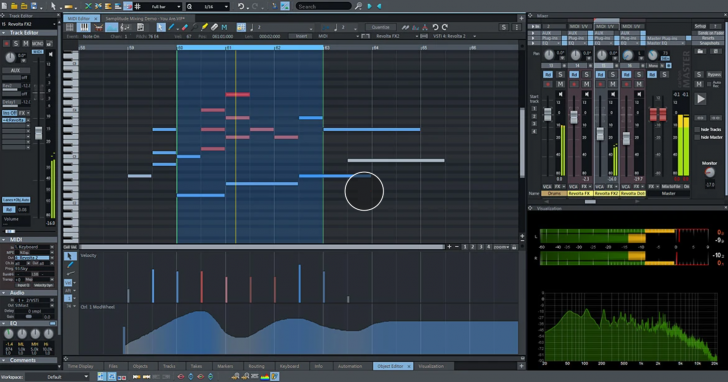Click the Setup button in mixer
The height and width of the screenshot is (382, 728).
700,26
